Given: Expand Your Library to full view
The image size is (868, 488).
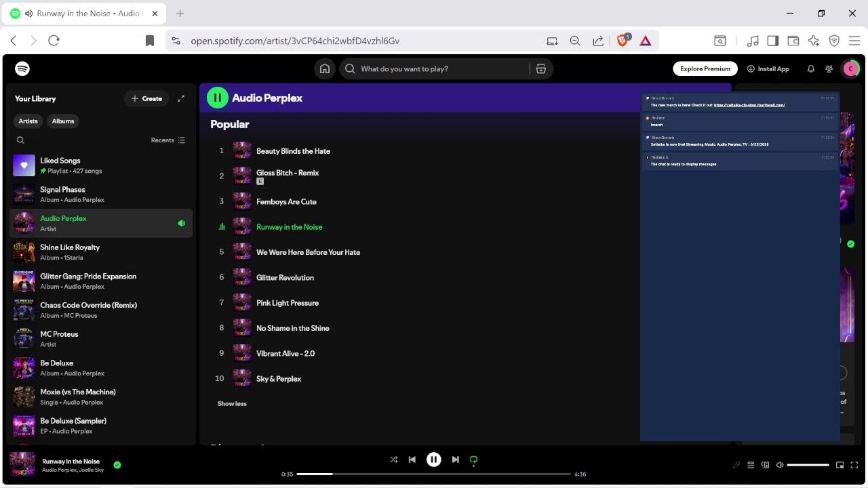Looking at the screenshot, I should point(181,98).
